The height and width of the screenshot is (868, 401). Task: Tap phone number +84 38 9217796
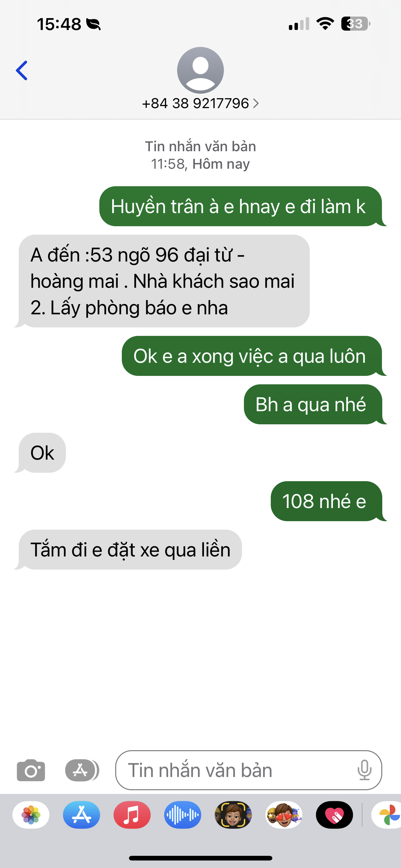(195, 103)
